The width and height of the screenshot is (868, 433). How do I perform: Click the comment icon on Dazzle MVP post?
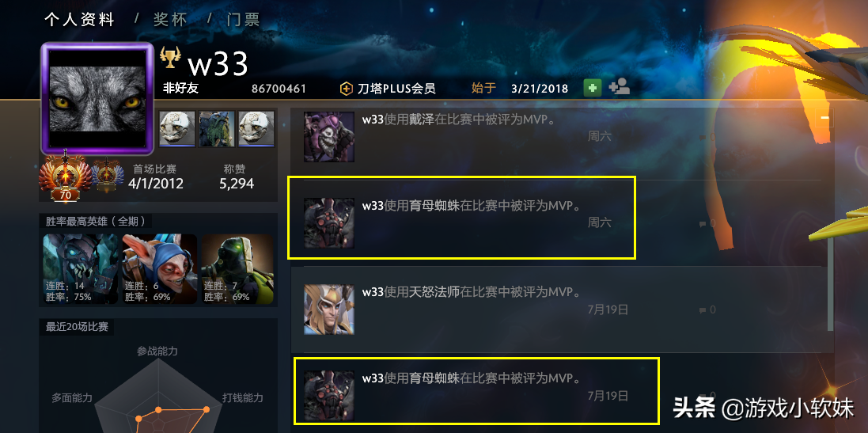(x=703, y=137)
